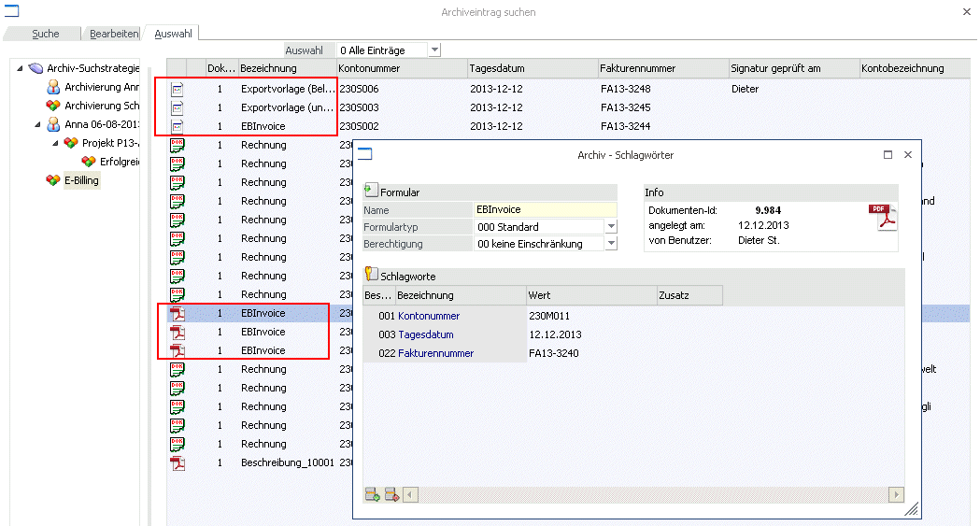The height and width of the screenshot is (526, 980).
Task: Collapse the Anna 06-08 tree node
Action: click(x=38, y=124)
